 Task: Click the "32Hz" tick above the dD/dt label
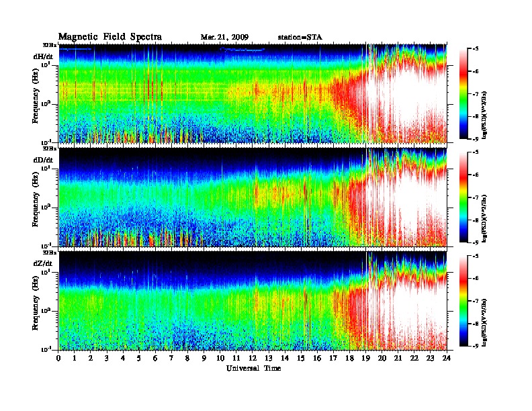(49, 148)
